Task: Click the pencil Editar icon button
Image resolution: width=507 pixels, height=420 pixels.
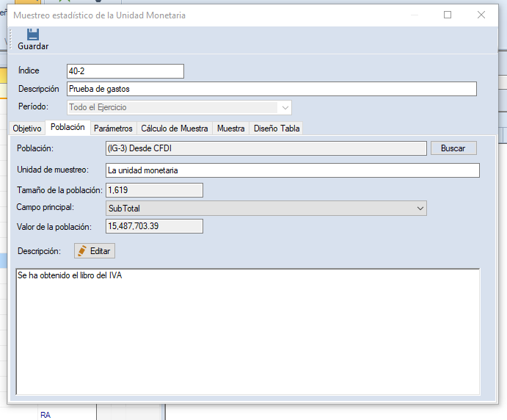Action: pyautogui.click(x=95, y=251)
